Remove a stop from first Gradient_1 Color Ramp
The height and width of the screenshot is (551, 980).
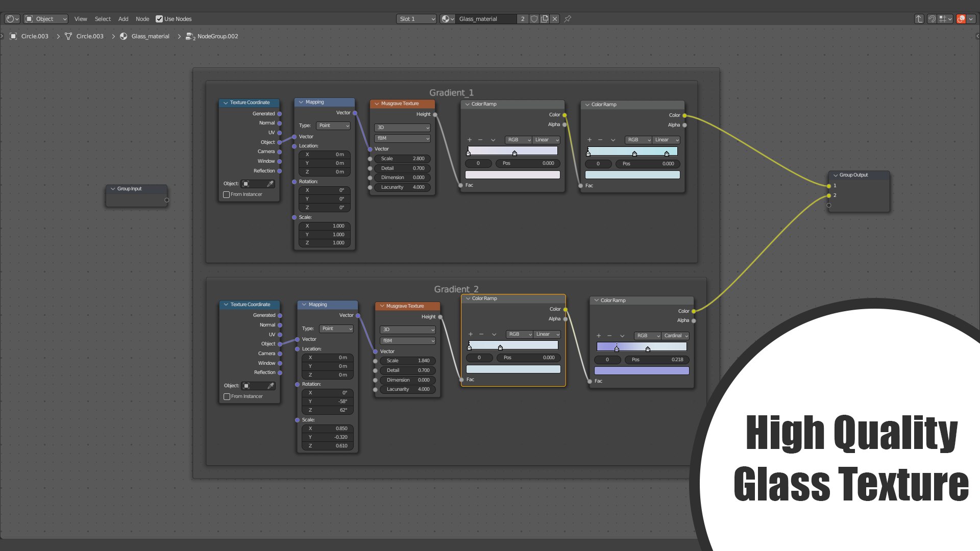pos(480,140)
